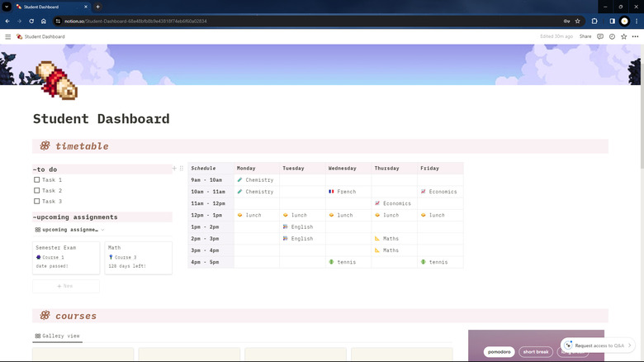Select the Wednesday French cell
The height and width of the screenshot is (362, 644).
tap(348, 192)
